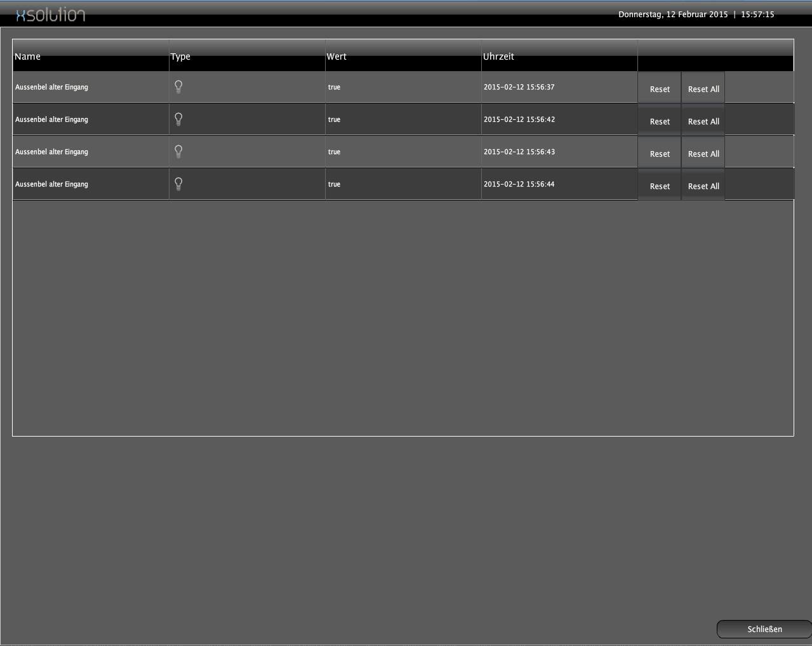
Task: Click the timestamp 2015-02-12 15:56:44
Action: [519, 184]
